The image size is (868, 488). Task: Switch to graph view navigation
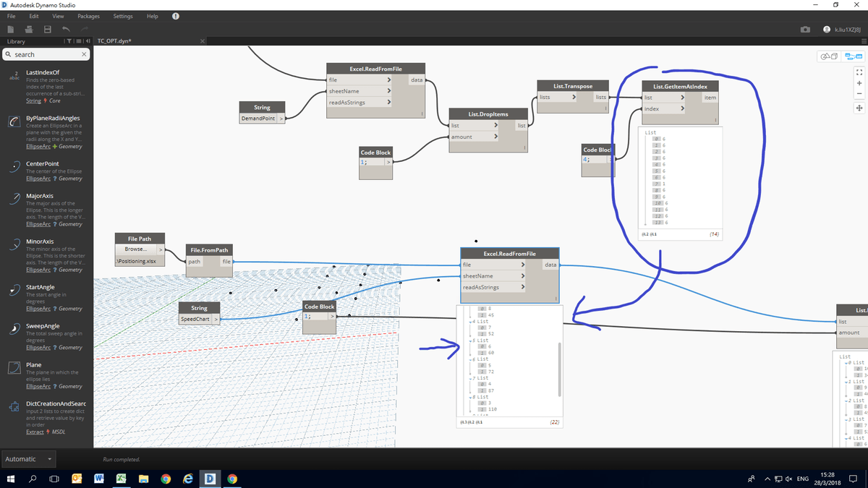pyautogui.click(x=854, y=56)
